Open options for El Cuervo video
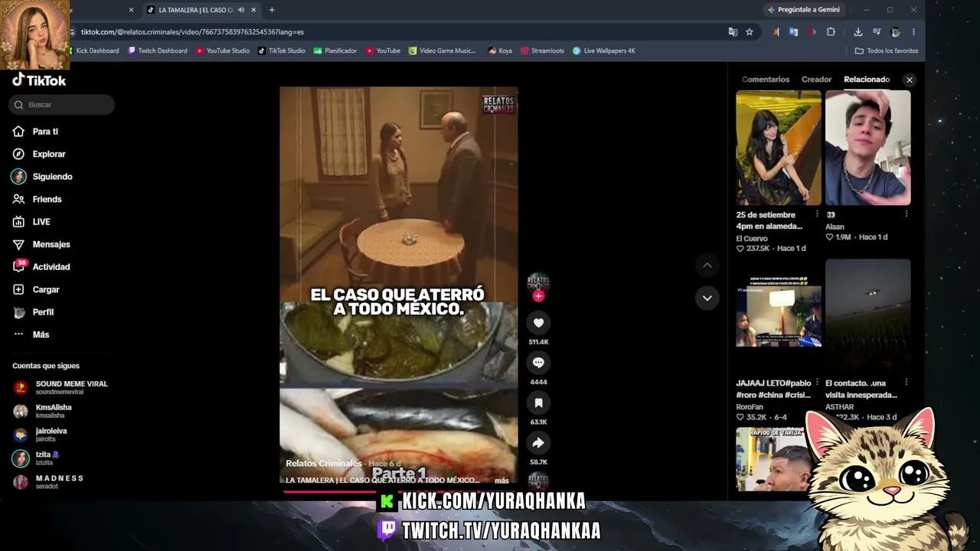The width and height of the screenshot is (980, 551). pyautogui.click(x=817, y=214)
